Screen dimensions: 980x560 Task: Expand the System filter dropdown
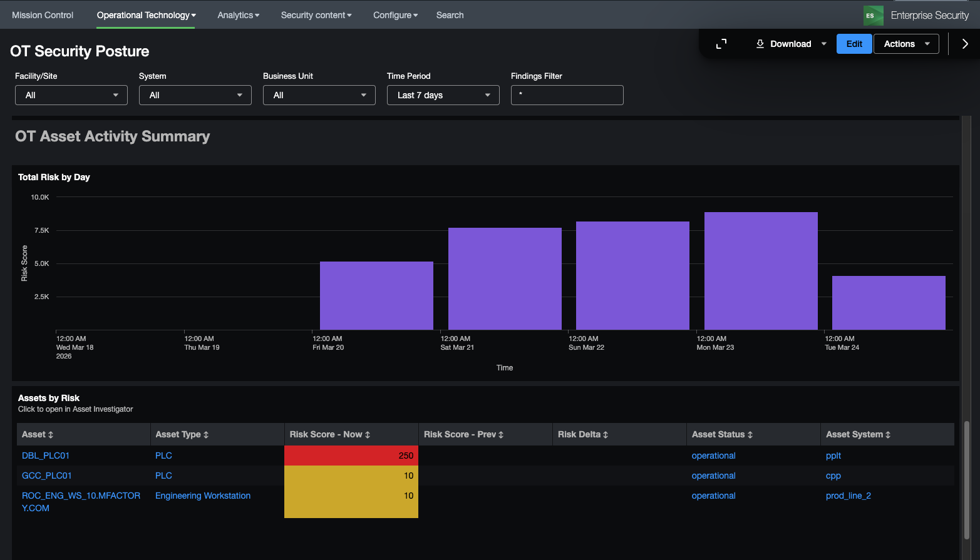[195, 95]
